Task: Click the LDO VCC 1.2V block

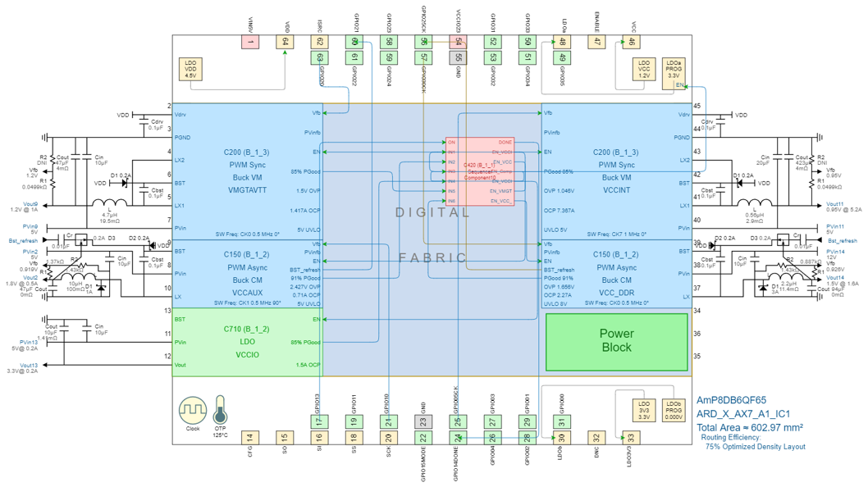Action: coord(644,70)
